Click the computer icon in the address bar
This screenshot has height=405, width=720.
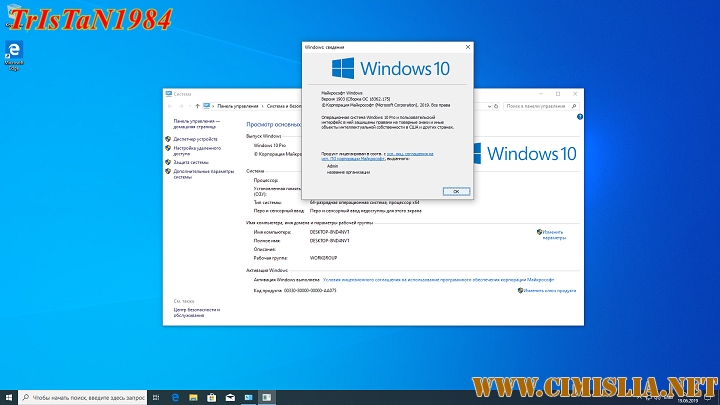[x=207, y=106]
